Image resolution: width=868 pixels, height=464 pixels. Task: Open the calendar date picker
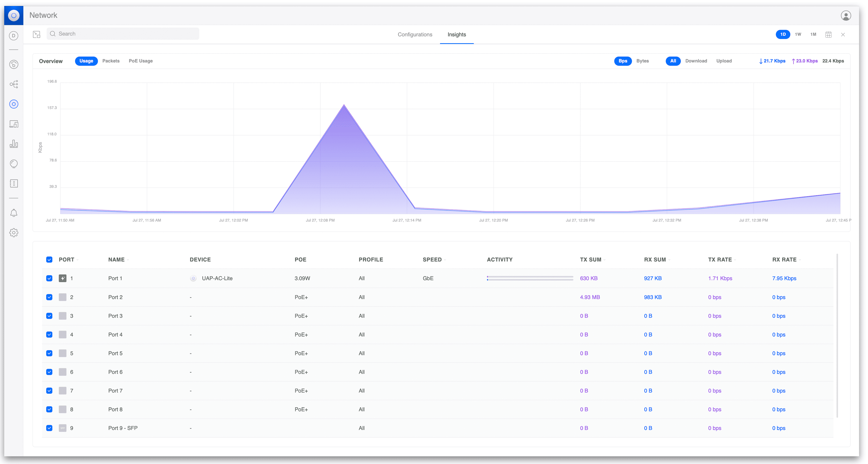(828, 34)
